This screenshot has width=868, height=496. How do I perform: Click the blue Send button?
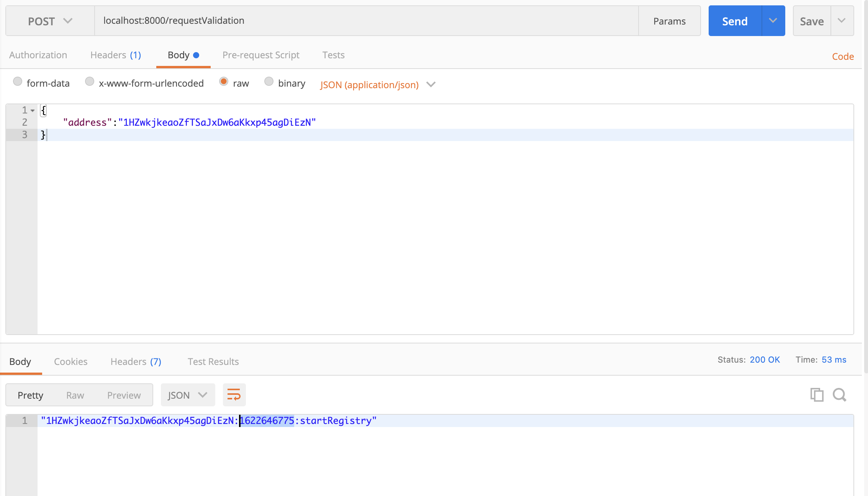click(735, 21)
